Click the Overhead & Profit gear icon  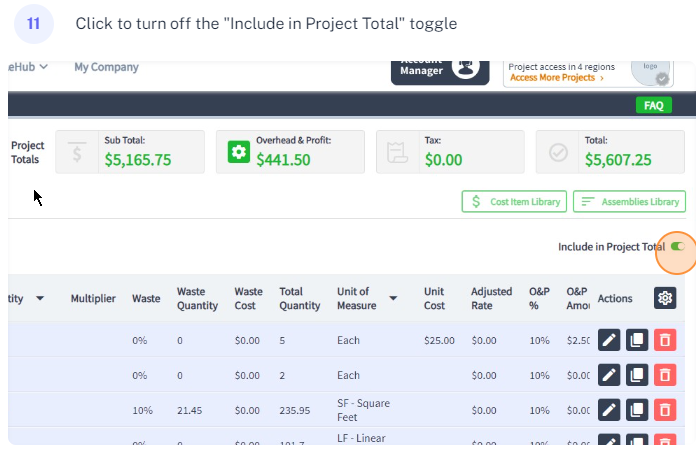(x=237, y=152)
